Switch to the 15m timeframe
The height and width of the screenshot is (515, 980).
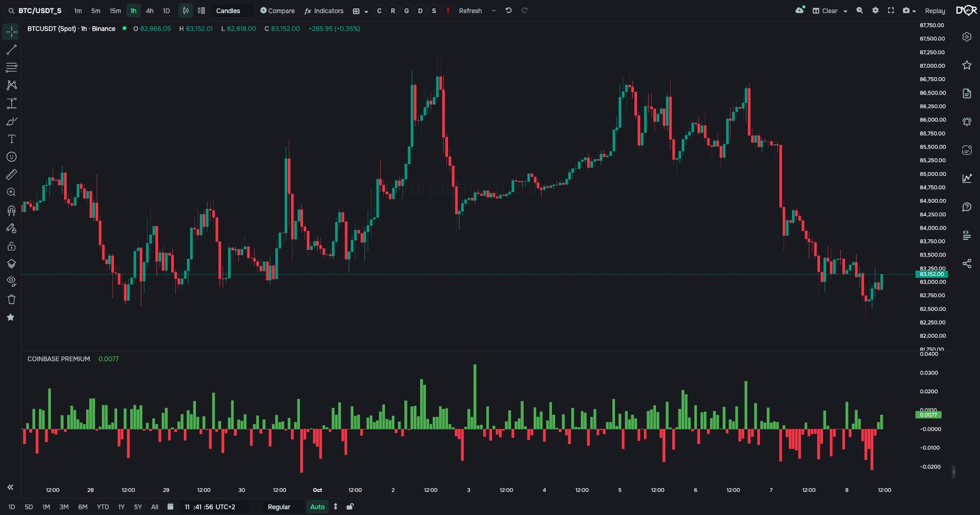(115, 10)
